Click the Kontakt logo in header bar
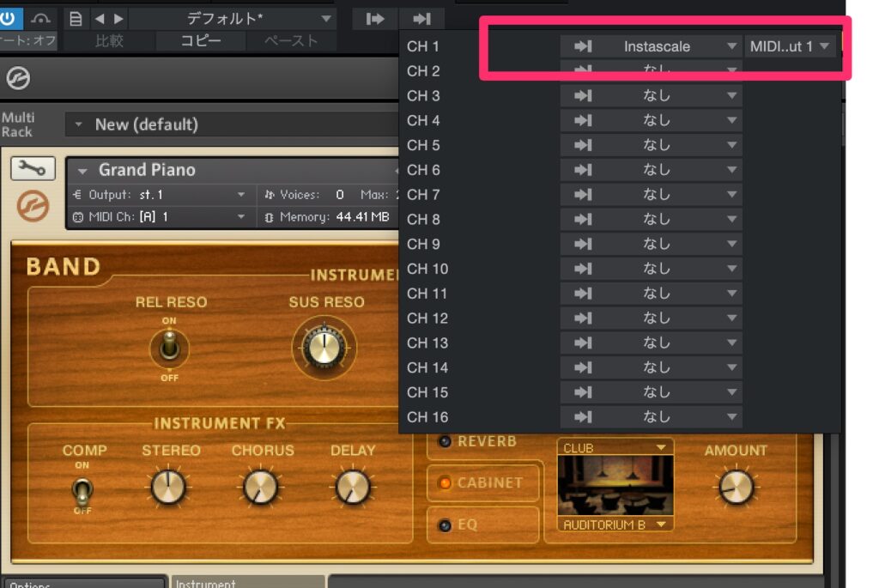 point(17,79)
